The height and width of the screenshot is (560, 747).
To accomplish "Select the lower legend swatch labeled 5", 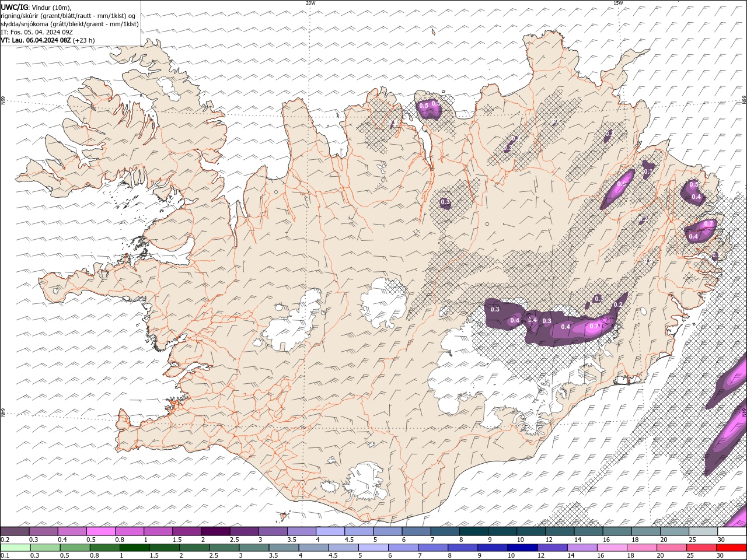I will [372, 548].
